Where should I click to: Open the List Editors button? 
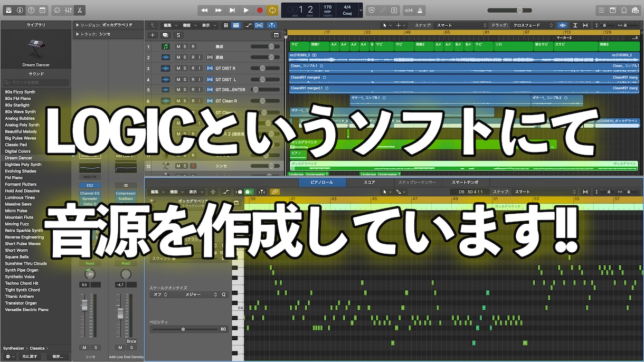[601, 10]
